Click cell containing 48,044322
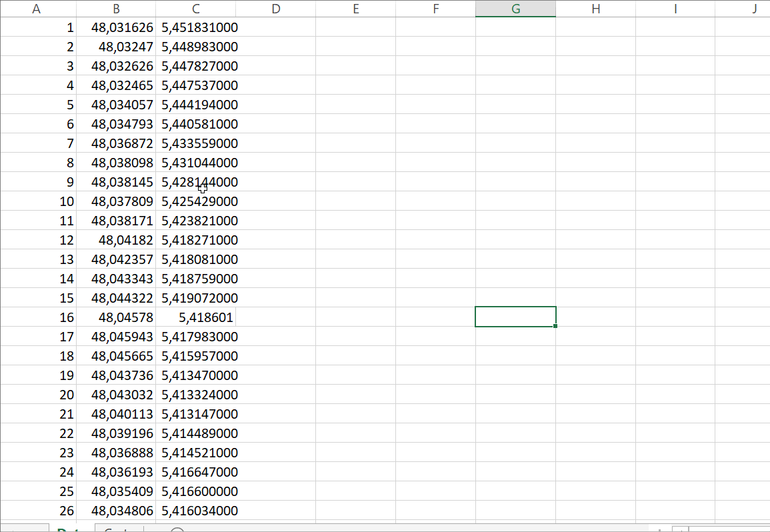The image size is (770, 532). (116, 298)
